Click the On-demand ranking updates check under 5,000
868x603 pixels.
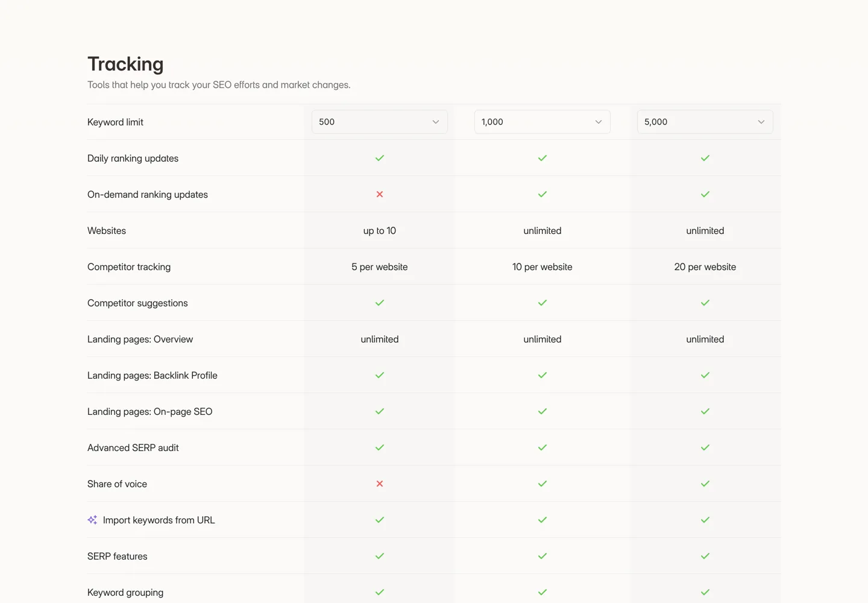point(705,194)
